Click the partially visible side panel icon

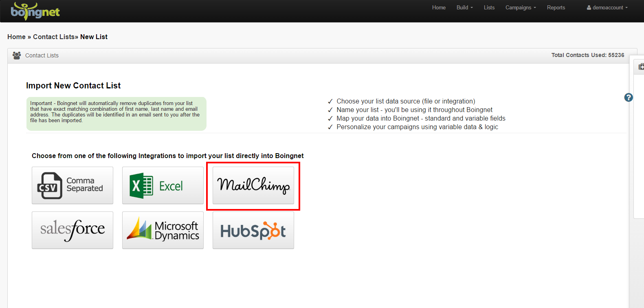point(641,67)
